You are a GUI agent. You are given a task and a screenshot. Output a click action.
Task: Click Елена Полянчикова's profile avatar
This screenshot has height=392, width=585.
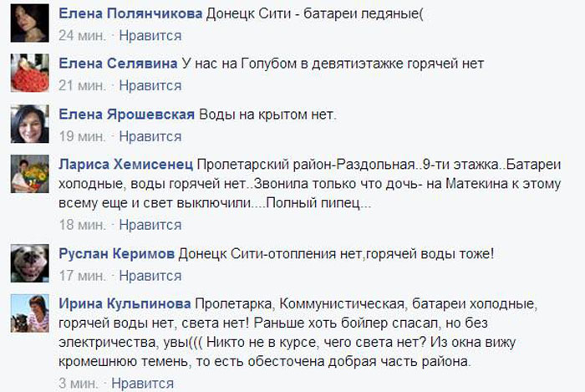29,23
